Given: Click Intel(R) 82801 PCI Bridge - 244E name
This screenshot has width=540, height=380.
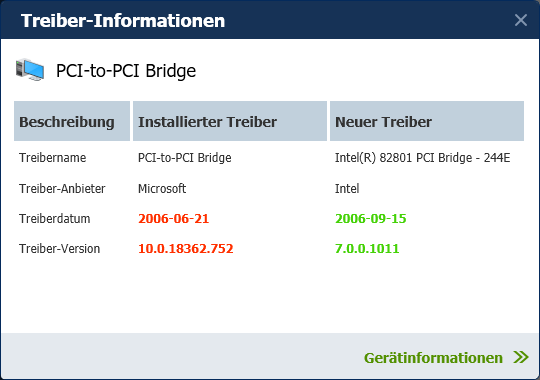Looking at the screenshot, I should coord(423,158).
